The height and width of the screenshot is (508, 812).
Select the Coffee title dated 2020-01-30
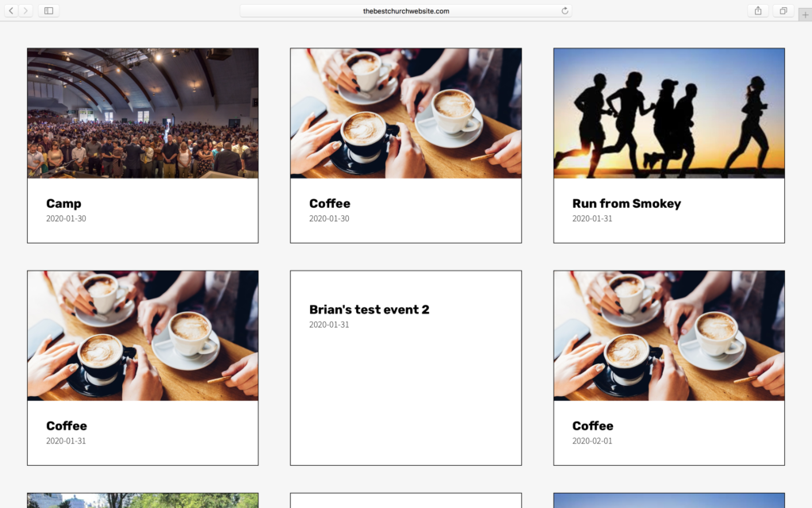tap(329, 203)
